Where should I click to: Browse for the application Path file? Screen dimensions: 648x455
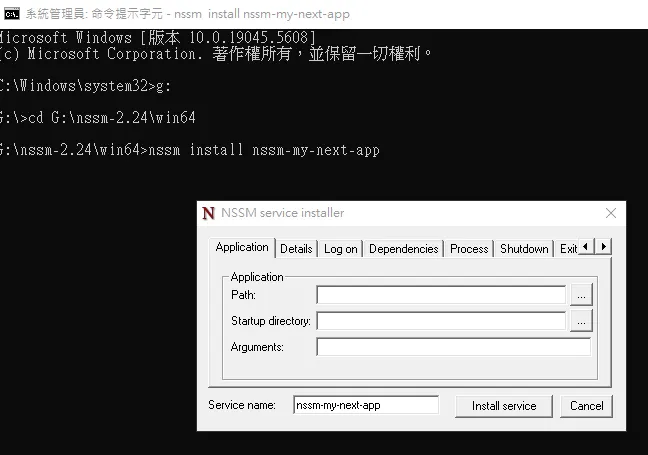[x=581, y=295]
